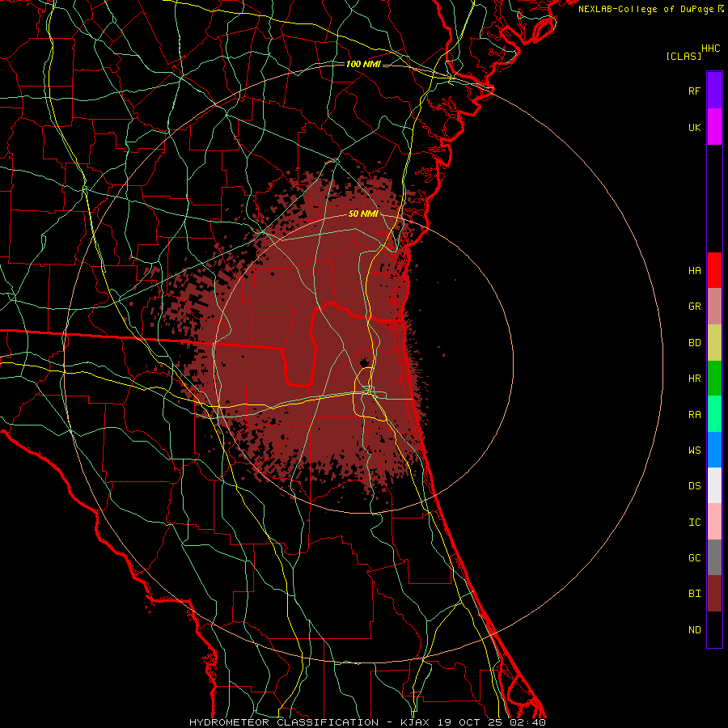Click the ND legend label

click(694, 630)
